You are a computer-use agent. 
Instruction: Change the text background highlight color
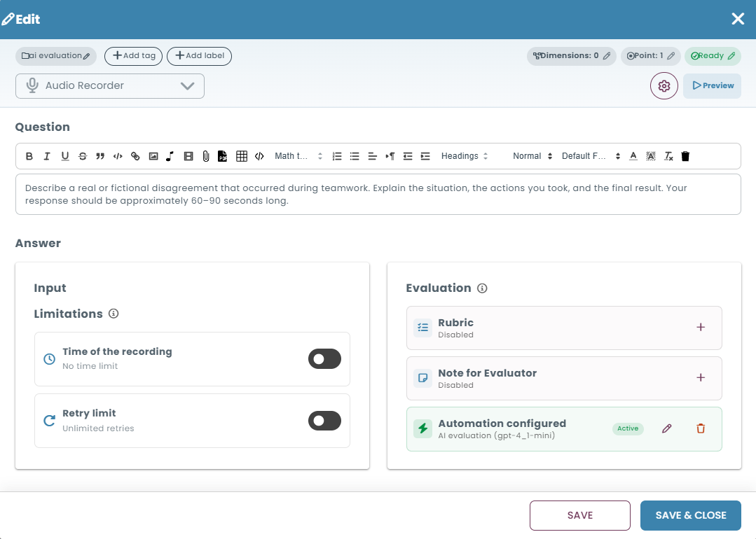point(651,156)
